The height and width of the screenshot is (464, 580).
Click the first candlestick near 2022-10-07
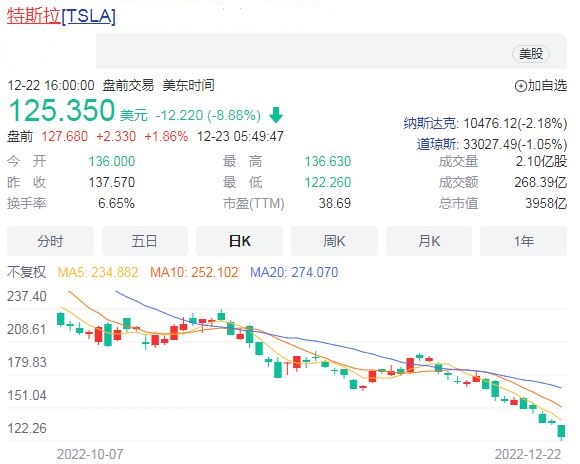pos(61,319)
